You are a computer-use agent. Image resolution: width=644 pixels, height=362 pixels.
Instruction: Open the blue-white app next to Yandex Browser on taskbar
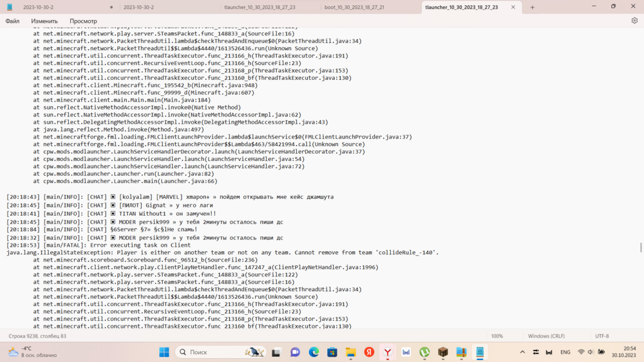406,352
